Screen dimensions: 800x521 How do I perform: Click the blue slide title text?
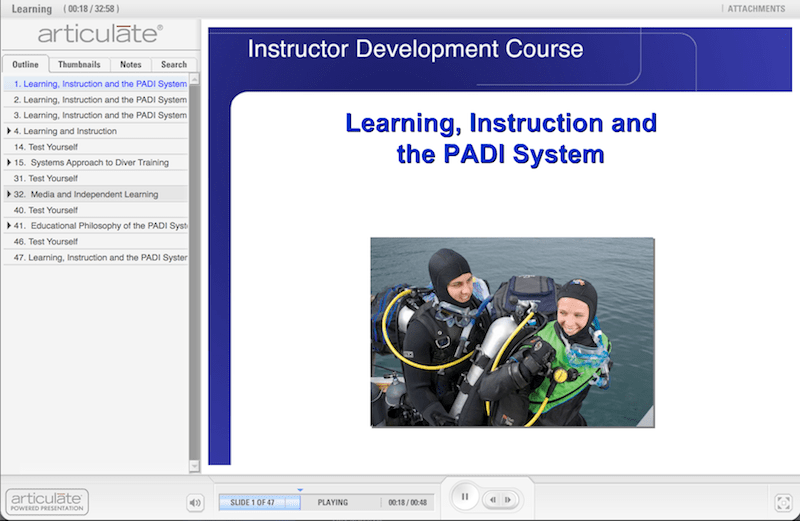tap(501, 138)
